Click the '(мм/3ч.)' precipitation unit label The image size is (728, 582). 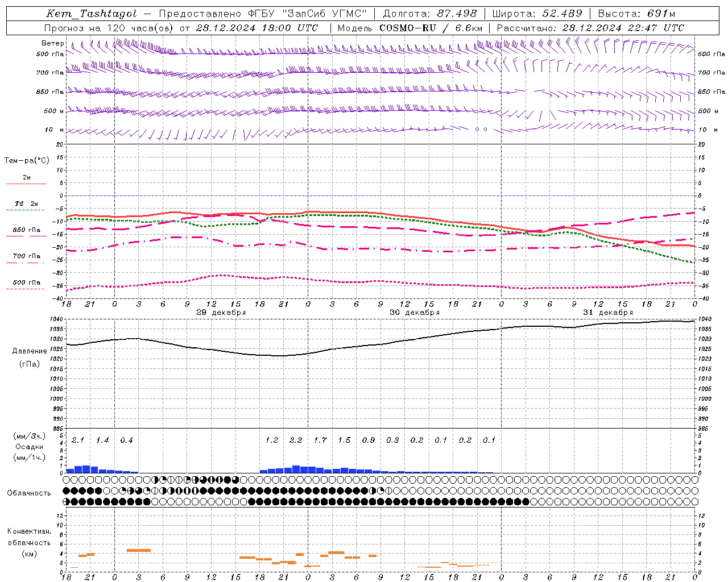point(30,436)
